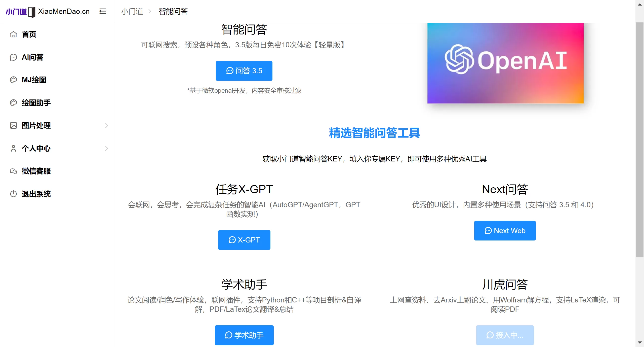This screenshot has width=644, height=347.
Task: Open the Next Web button
Action: coord(505,231)
